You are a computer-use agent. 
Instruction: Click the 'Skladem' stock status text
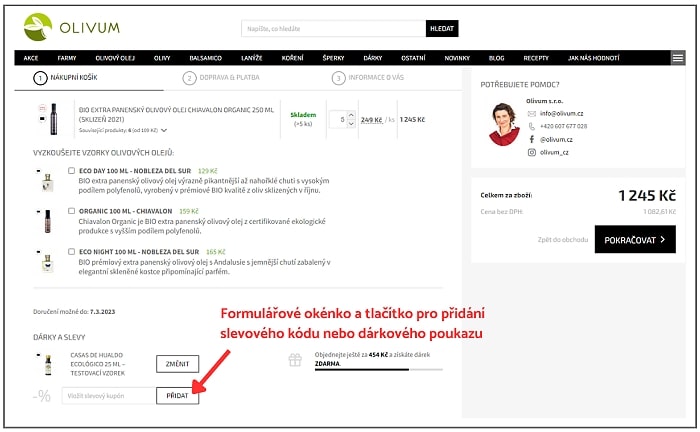303,115
